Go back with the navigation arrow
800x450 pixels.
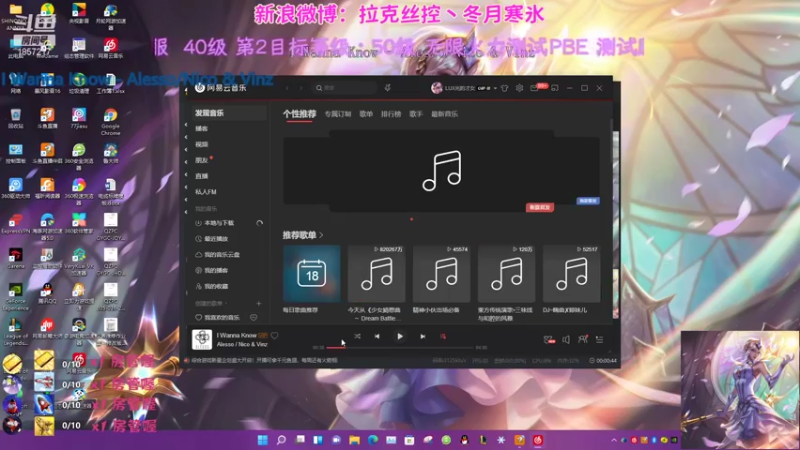(287, 88)
